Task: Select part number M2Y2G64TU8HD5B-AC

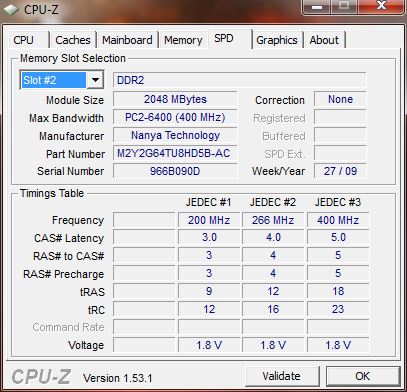Action: [175, 153]
